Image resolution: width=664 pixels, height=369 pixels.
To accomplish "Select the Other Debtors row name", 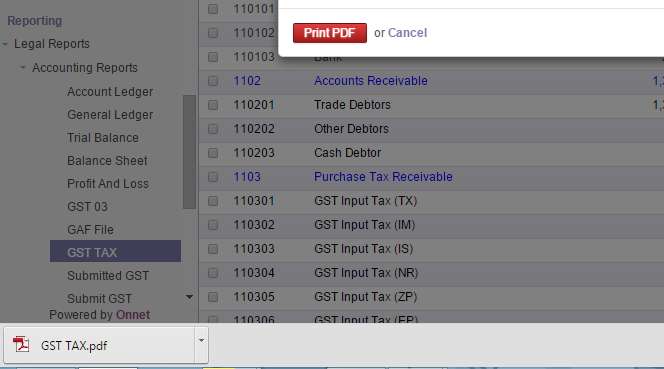I will (351, 129).
